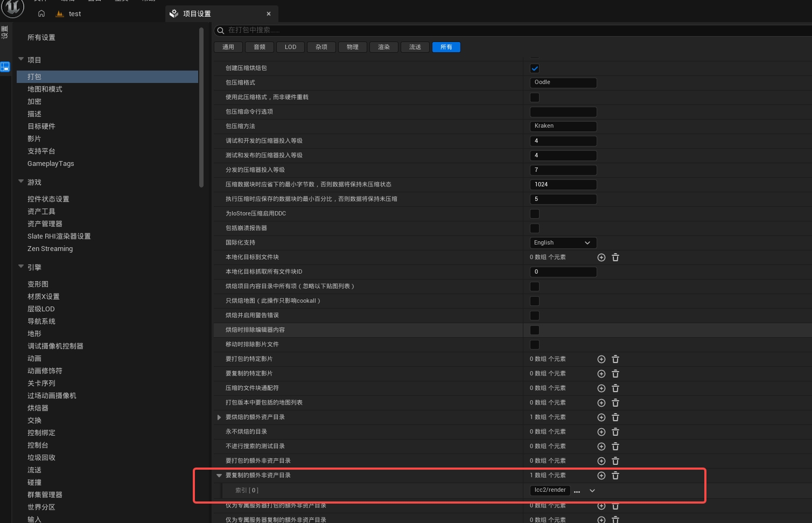
Task: Collapse the 项目 section in sidebar
Action: pyautogui.click(x=21, y=59)
